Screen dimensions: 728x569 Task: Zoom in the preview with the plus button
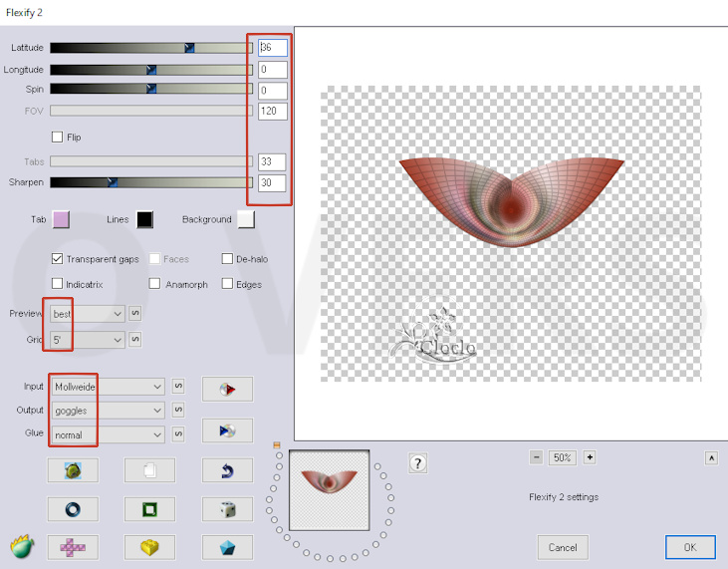(x=590, y=457)
